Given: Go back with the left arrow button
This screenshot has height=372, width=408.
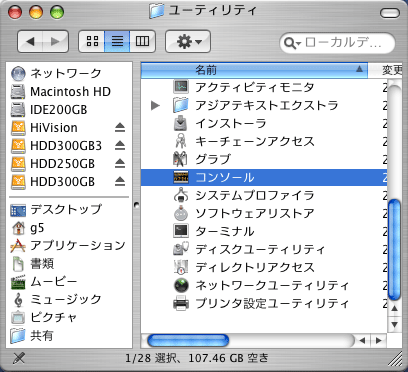Looking at the screenshot, I should (x=30, y=41).
